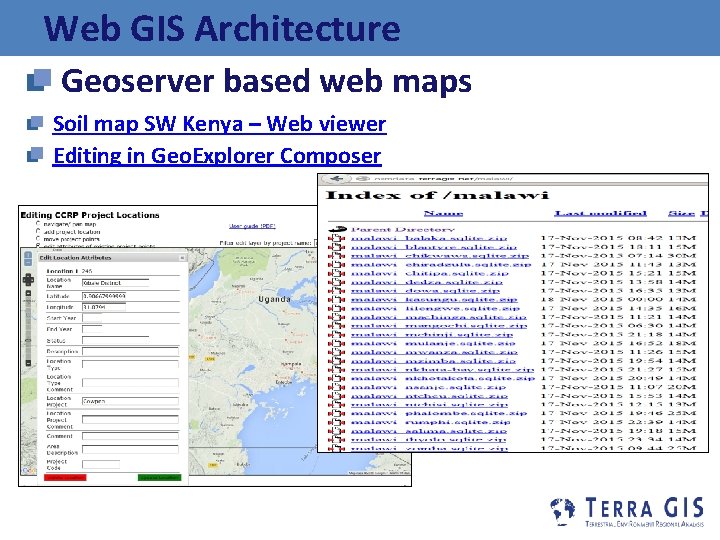
Task: Click the Latitude input field
Action: pyautogui.click(x=104, y=296)
